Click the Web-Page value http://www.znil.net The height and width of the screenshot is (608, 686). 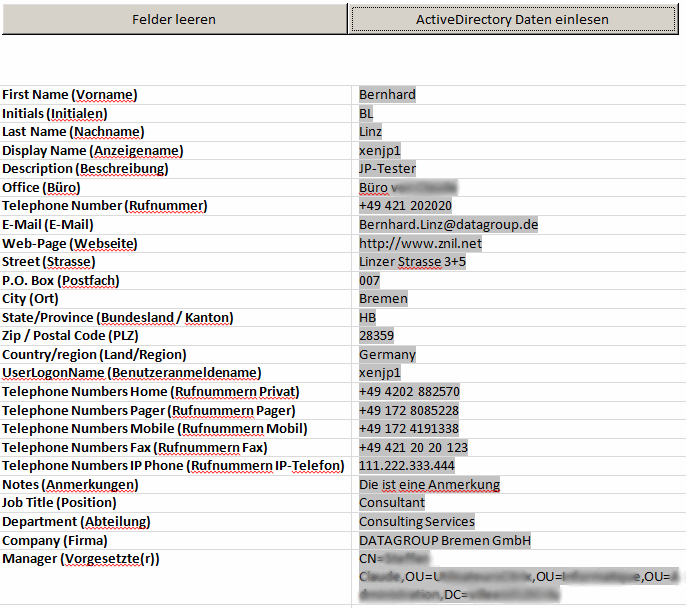(x=420, y=243)
